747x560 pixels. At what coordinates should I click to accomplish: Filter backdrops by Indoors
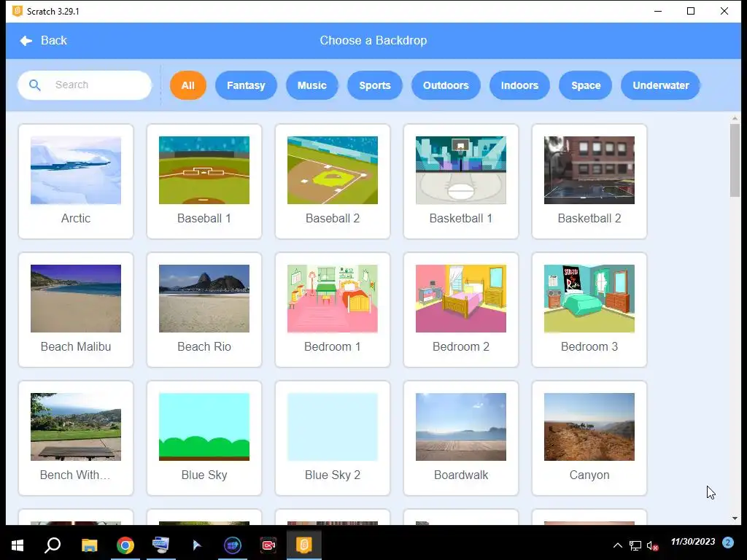(519, 85)
